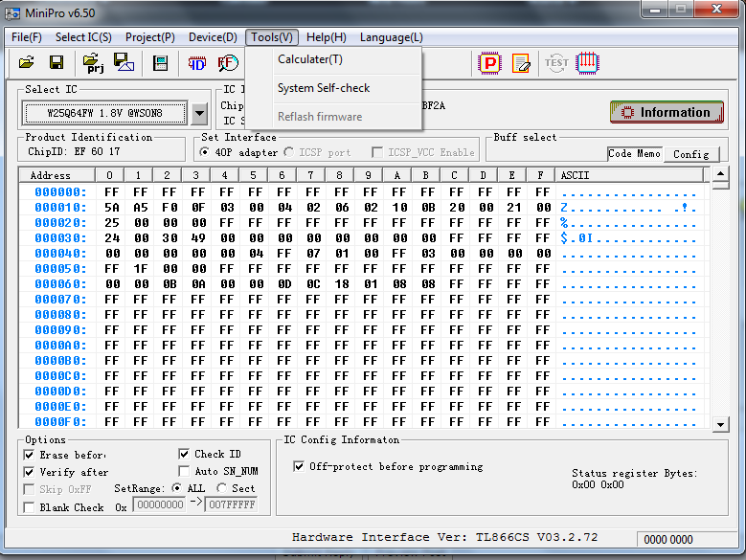
Task: Click scrollbar down arrow in hex view
Action: (x=720, y=424)
